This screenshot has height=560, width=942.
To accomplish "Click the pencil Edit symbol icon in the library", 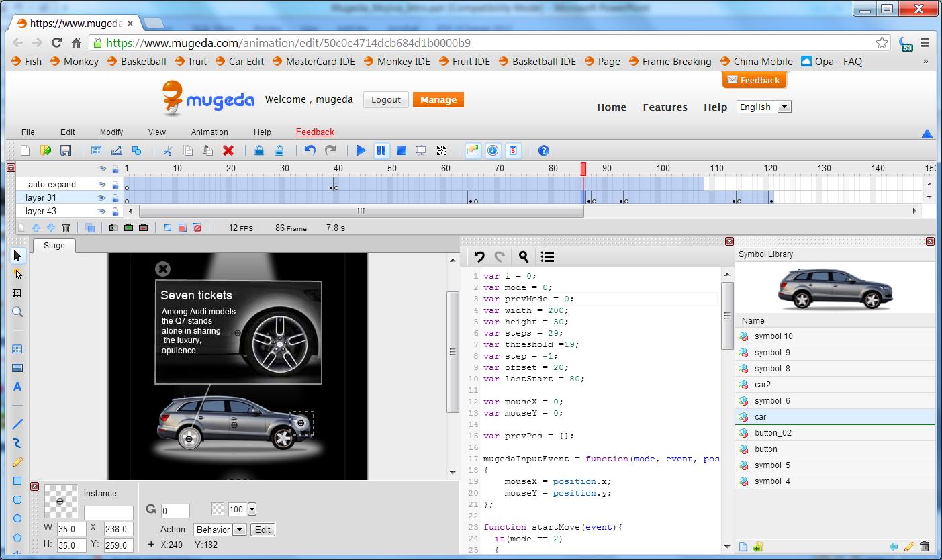I will click(x=909, y=547).
